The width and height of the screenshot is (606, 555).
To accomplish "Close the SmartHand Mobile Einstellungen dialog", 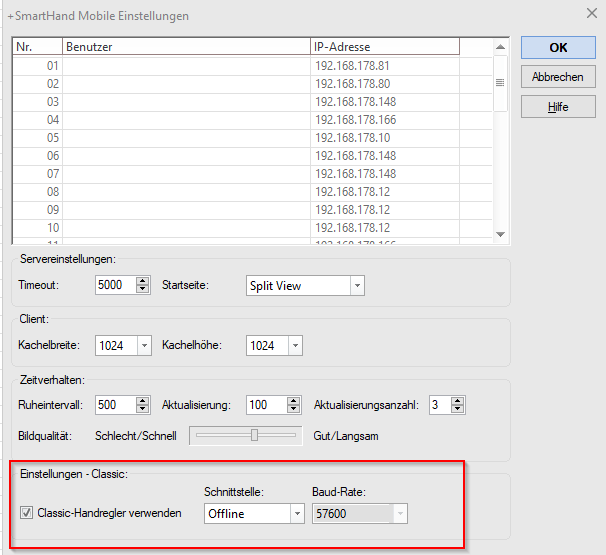I will (x=588, y=14).
